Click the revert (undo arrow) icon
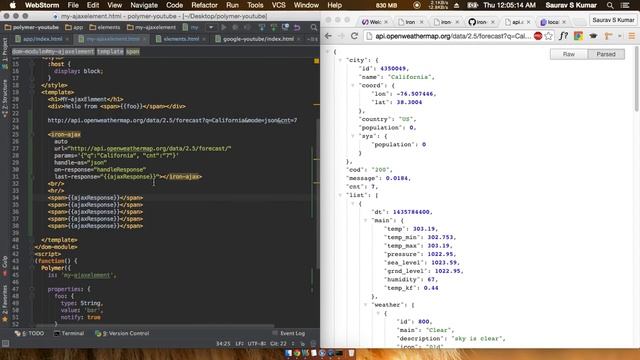 [297, 27]
